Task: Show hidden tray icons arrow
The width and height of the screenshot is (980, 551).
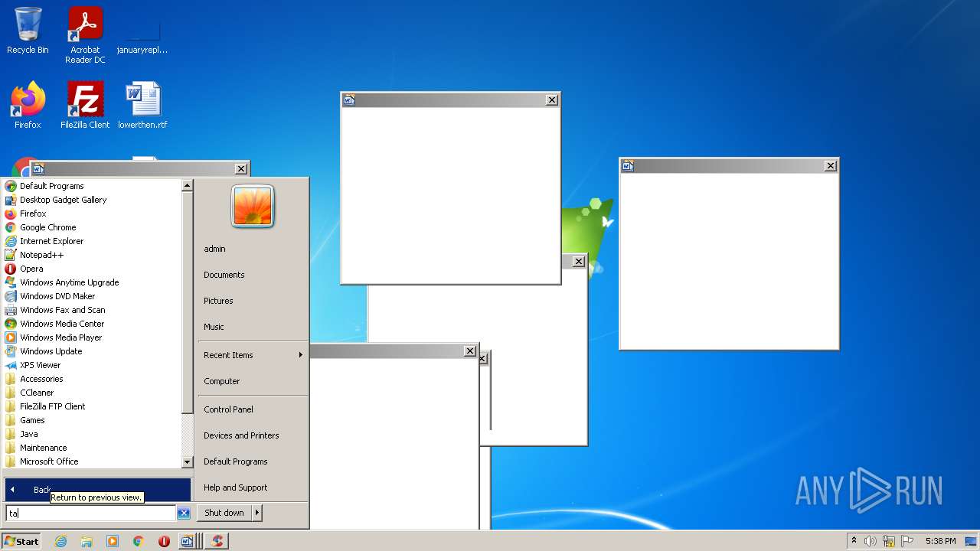Action: (x=854, y=541)
